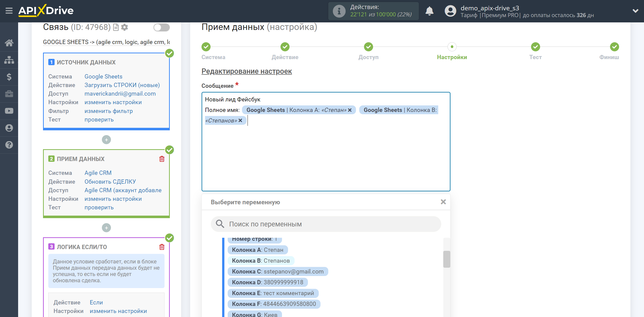The image size is (644, 317).
Task: Insert variable Колонка B: Степанов
Action: tap(261, 261)
